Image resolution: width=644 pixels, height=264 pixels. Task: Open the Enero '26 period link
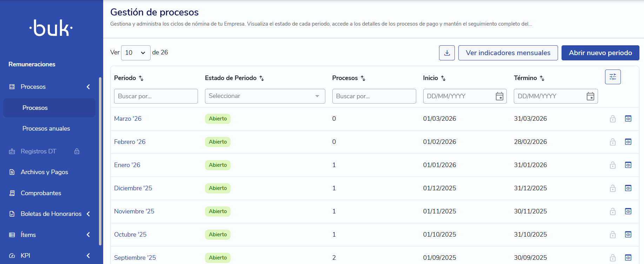[x=127, y=165]
